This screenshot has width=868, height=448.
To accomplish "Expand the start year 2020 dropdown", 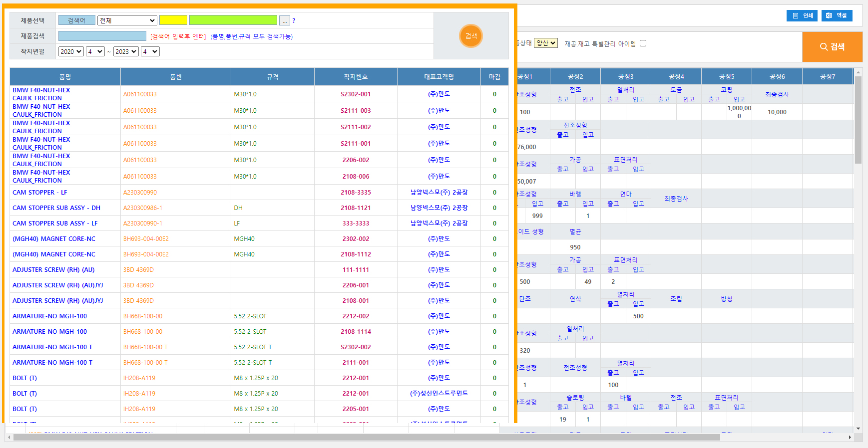I will (71, 51).
